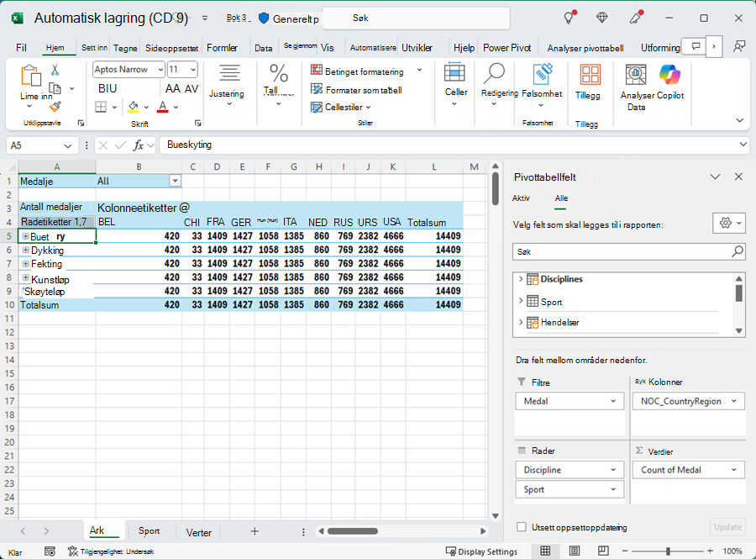Open the Name Box dropdown
This screenshot has width=756, height=559.
tap(67, 145)
